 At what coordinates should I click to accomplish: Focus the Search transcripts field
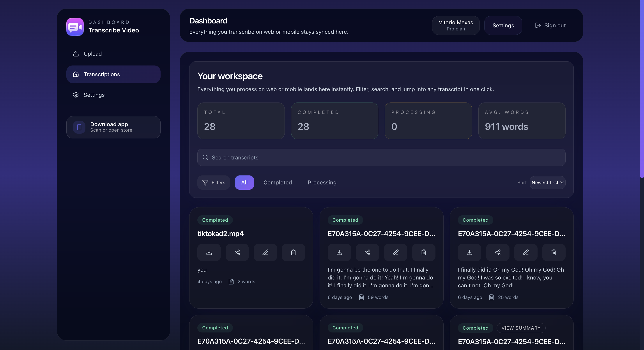coord(381,157)
